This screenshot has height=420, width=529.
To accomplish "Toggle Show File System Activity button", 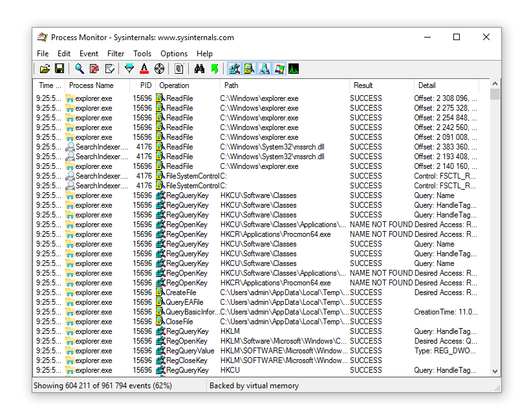I will [x=249, y=69].
